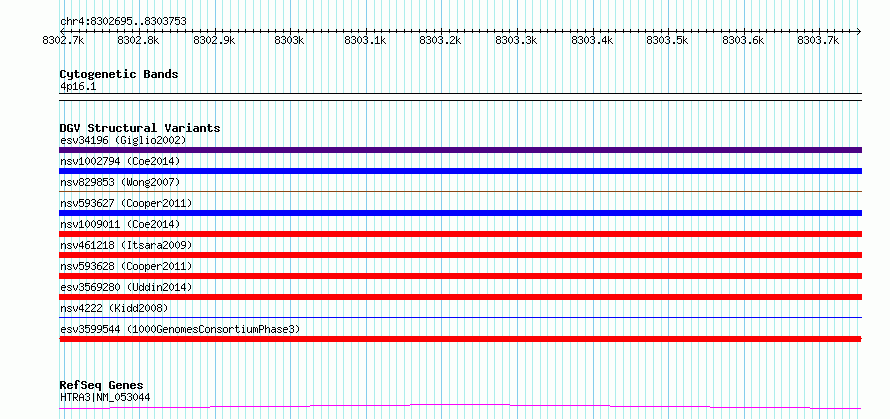Open variant nsv1002794 (Coe2014) label
Image resolution: width=890 pixels, height=419 pixels.
120,161
